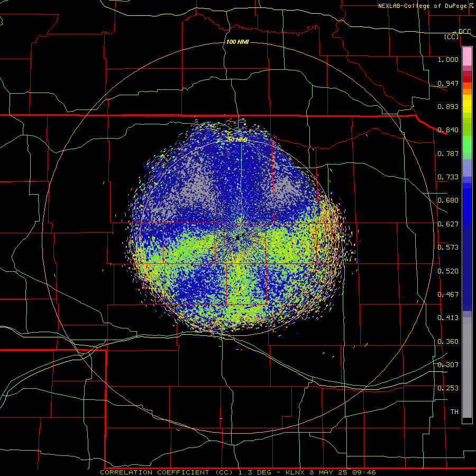The width and height of the screenshot is (476, 476).
Task: Select the 0.947 legend value
Action: pos(448,83)
